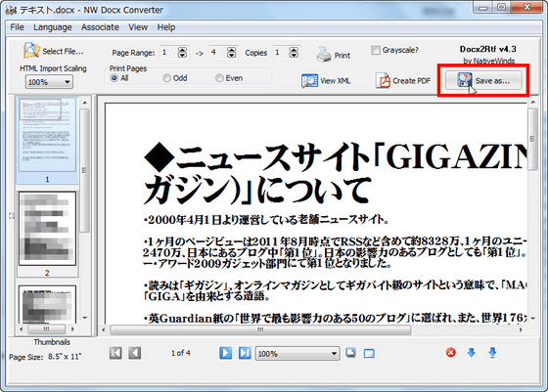Select the Even print pages option
Viewport: 548px width, 392px height.
pyautogui.click(x=219, y=78)
